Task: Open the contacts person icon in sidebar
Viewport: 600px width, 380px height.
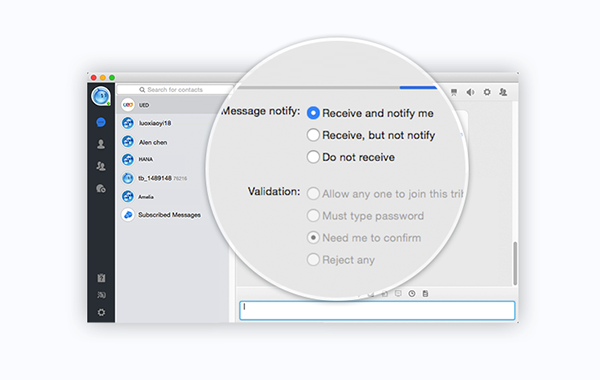Action: coord(101,144)
